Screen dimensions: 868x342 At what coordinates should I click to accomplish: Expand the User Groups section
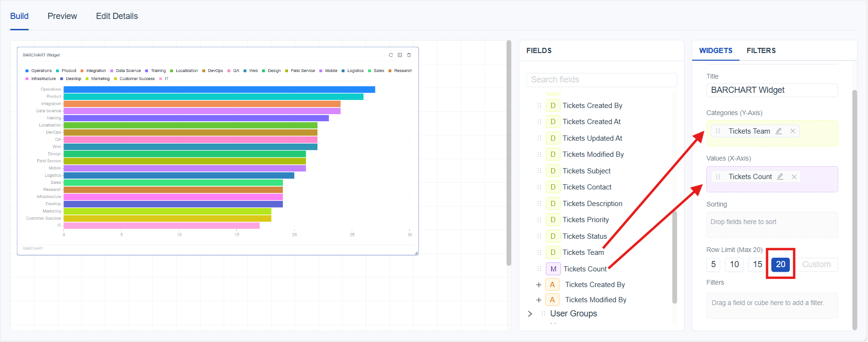tap(530, 314)
